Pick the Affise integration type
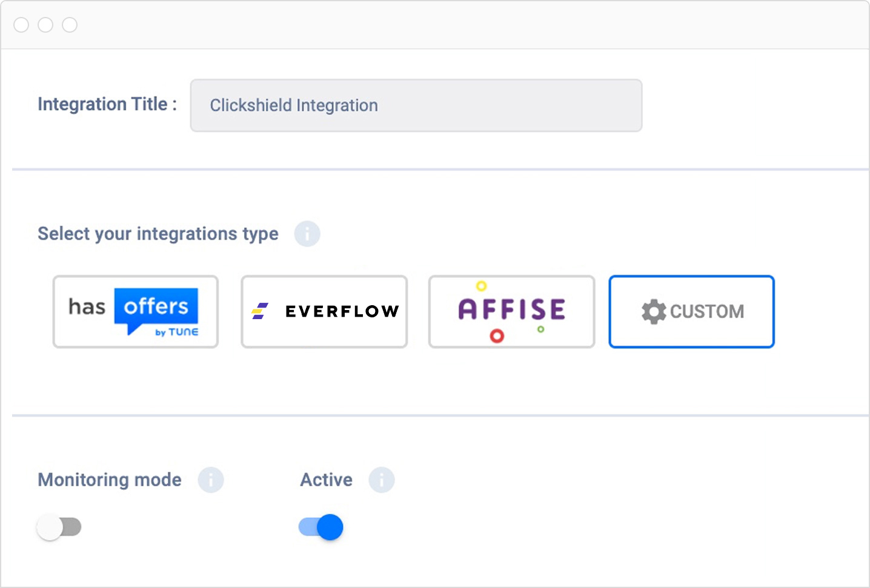This screenshot has height=588, width=870. [512, 312]
